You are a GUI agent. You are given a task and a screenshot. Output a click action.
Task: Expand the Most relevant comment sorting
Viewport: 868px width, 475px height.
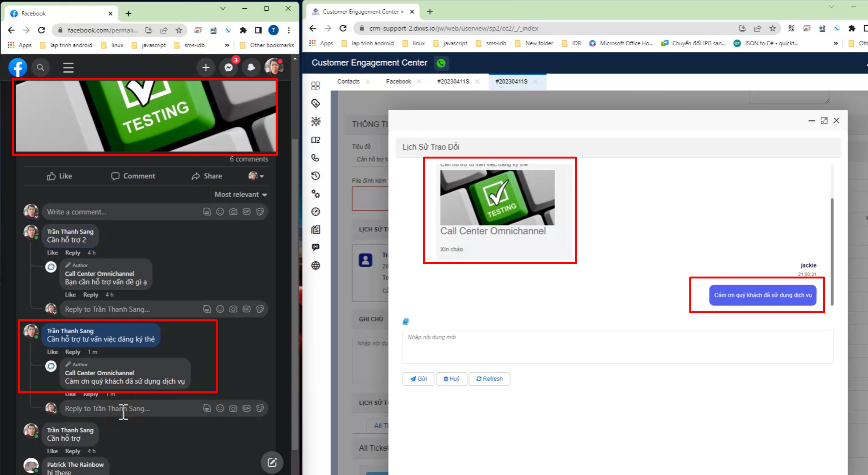241,194
